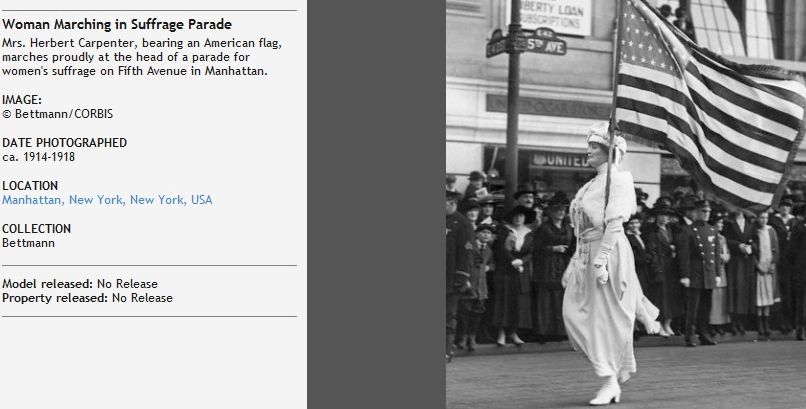This screenshot has height=409, width=806.
Task: Click the woman's white boot in the photo
Action: (x=607, y=392)
